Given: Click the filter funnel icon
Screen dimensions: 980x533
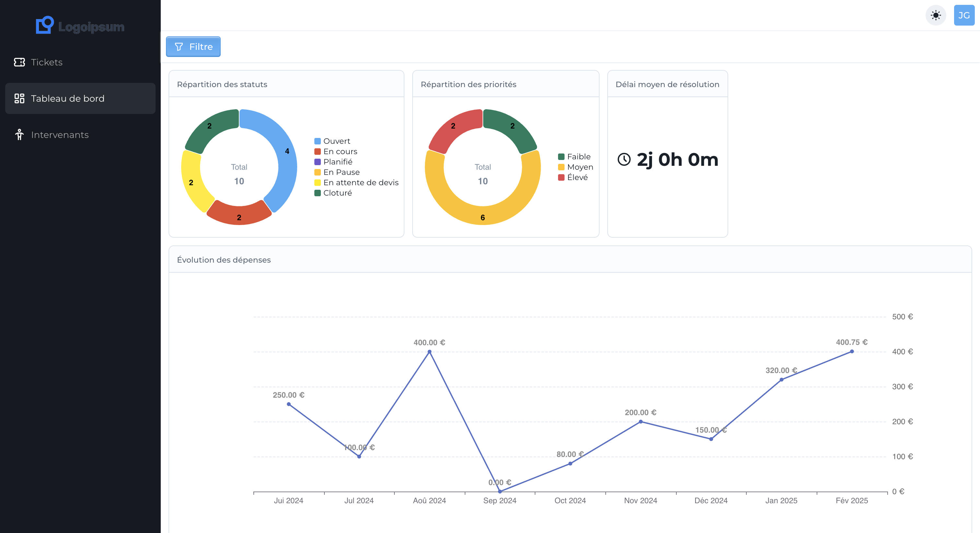Looking at the screenshot, I should point(179,46).
